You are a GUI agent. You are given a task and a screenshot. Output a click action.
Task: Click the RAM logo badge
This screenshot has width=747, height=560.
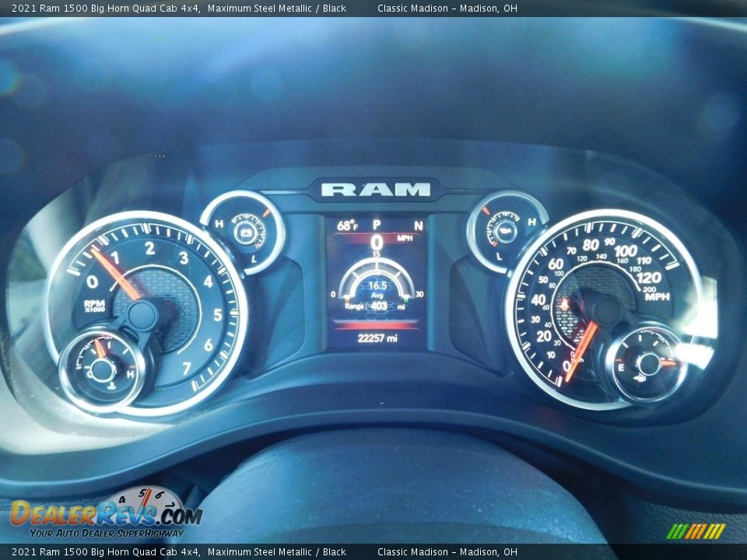376,189
